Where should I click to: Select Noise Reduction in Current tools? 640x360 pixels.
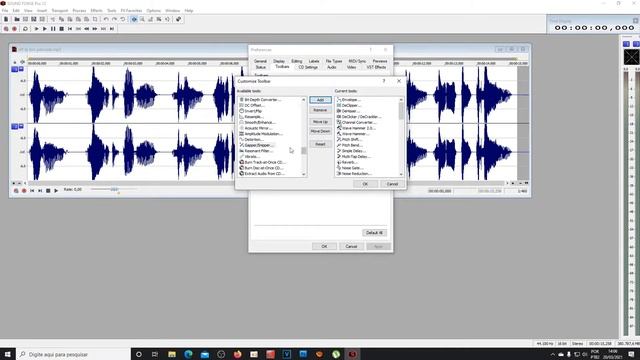pos(354,174)
